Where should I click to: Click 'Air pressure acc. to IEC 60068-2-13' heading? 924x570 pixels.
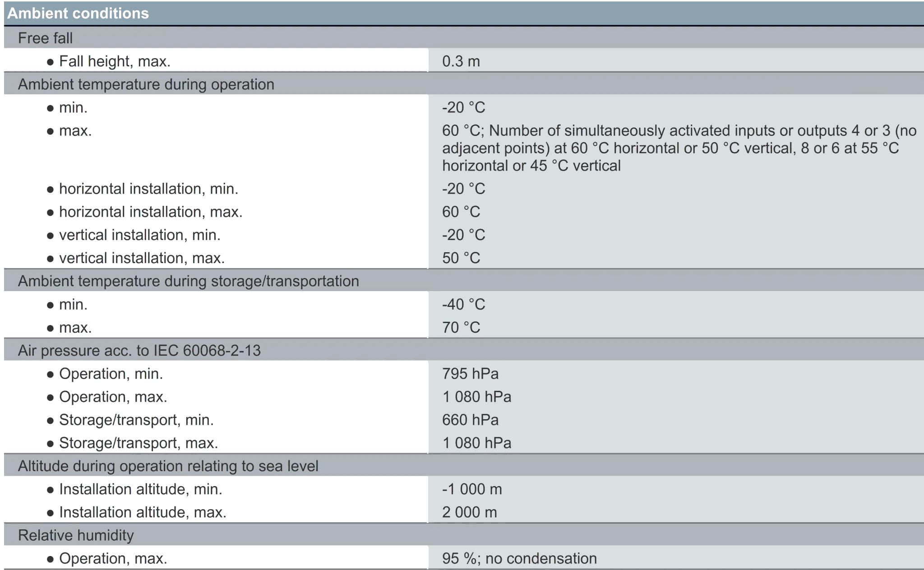pyautogui.click(x=139, y=351)
